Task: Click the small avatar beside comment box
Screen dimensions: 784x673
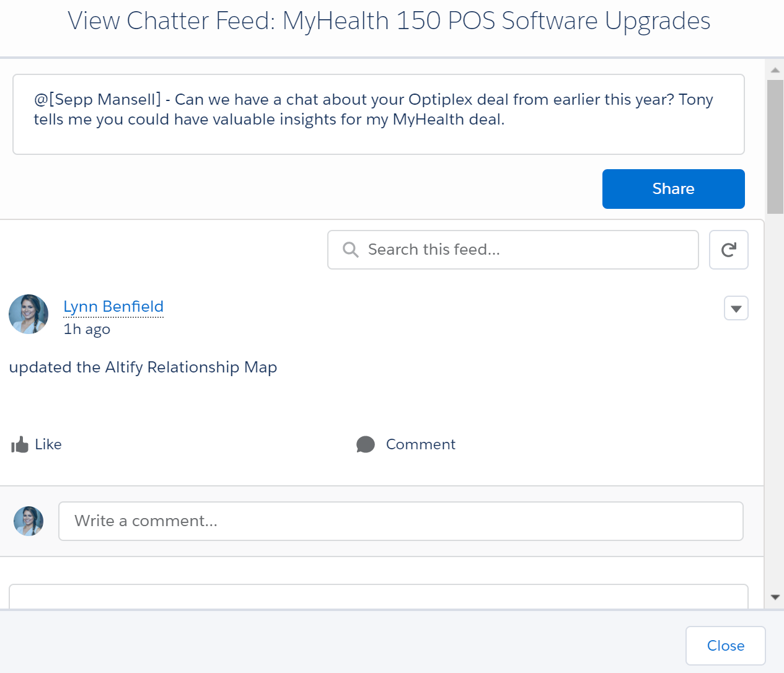Action: 29,521
